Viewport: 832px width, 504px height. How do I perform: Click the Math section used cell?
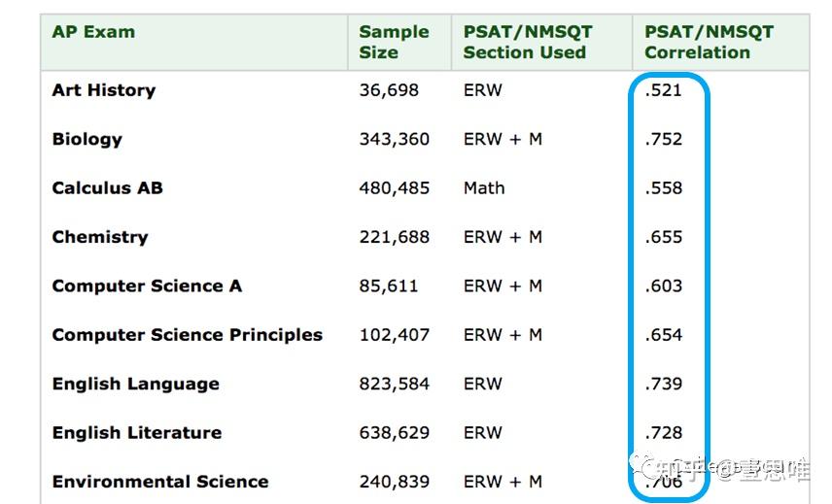point(484,188)
